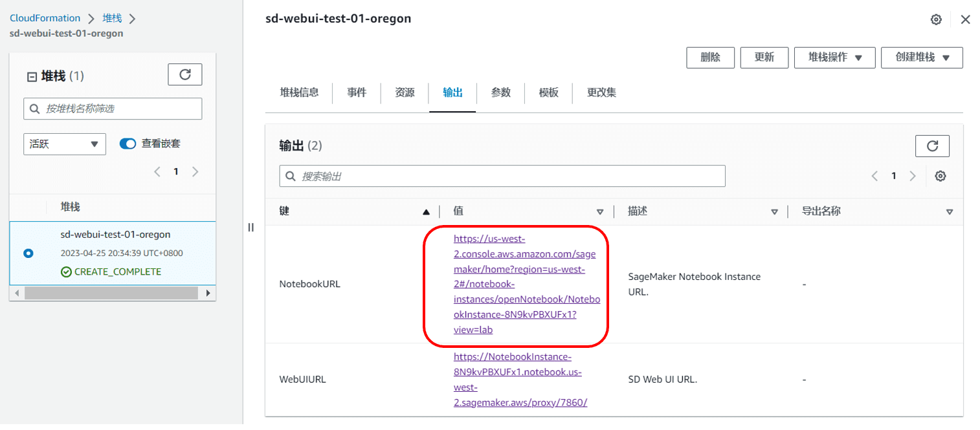Toggle the 查看嵌套 switch
980x430 pixels.
(127, 144)
